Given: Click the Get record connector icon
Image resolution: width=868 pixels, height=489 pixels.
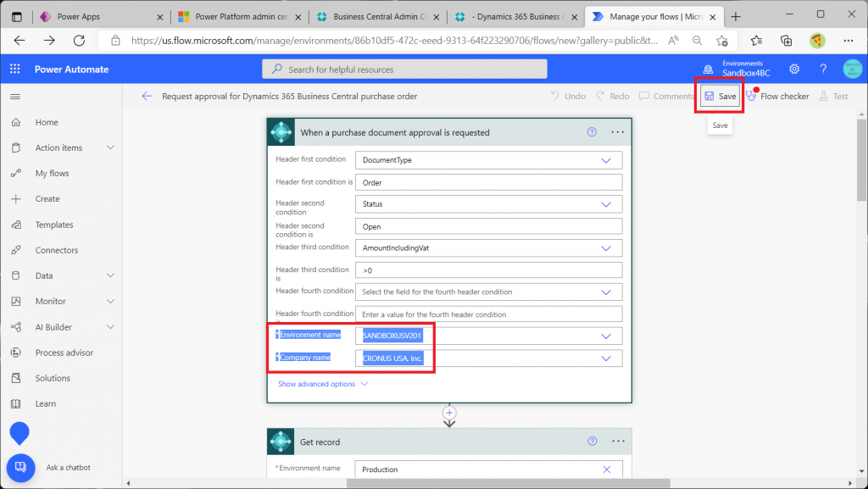Looking at the screenshot, I should 281,442.
